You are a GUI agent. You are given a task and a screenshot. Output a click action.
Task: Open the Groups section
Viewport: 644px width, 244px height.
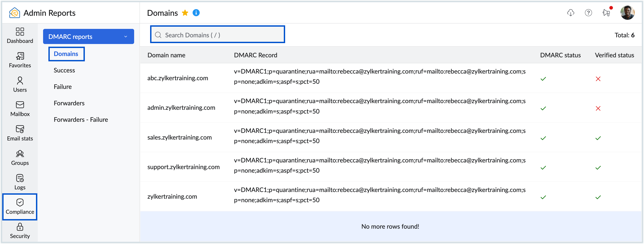(x=20, y=157)
